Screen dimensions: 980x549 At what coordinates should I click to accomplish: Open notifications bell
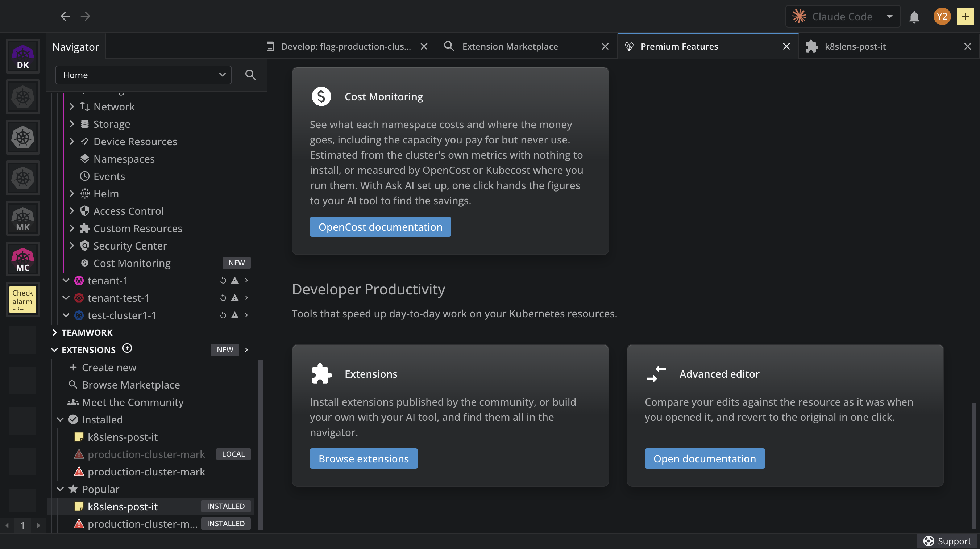(914, 17)
